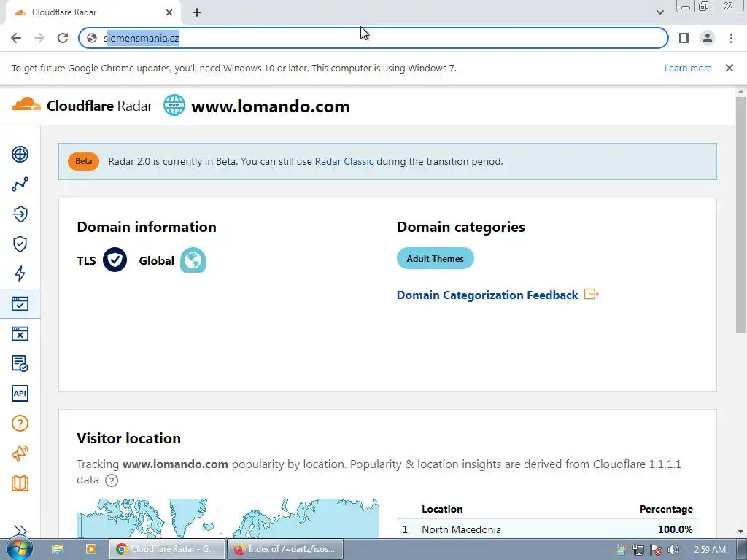Click the external-link icon beside feedback

[591, 294]
